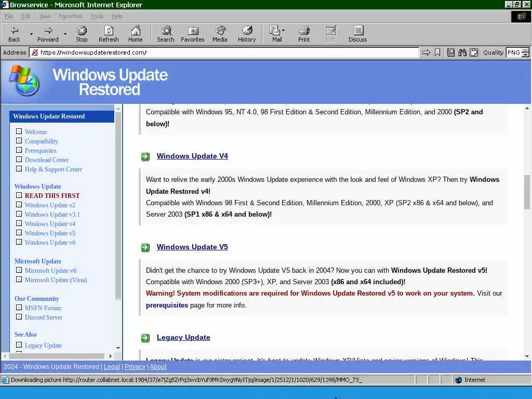Viewport: 532px width, 399px height.
Task: Open the Compatibility sidebar link
Action: tap(42, 141)
